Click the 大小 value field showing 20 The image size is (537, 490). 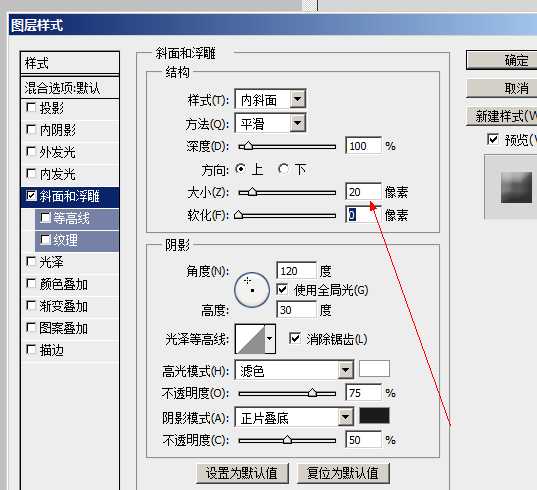point(363,192)
